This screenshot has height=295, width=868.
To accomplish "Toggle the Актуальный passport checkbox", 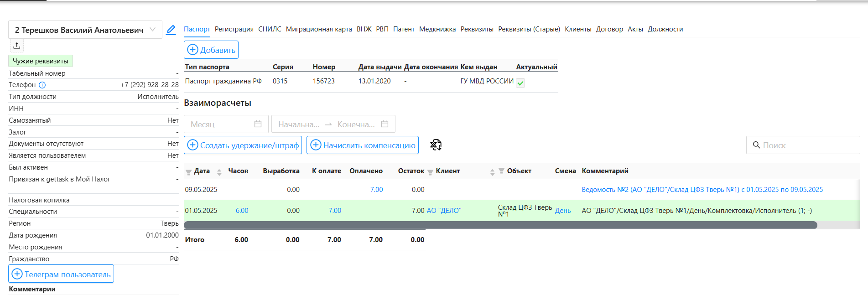I will point(520,83).
